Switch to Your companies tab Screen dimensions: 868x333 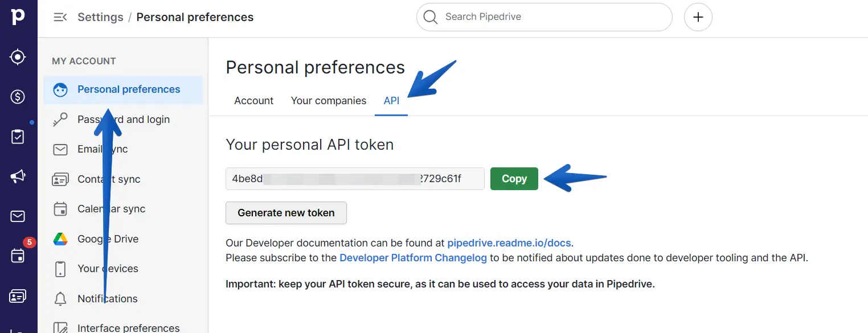coord(328,101)
